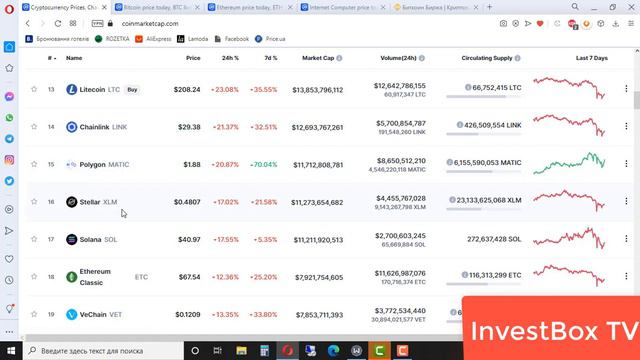
Task: Add VeChain to watchlist star
Action: click(x=34, y=314)
